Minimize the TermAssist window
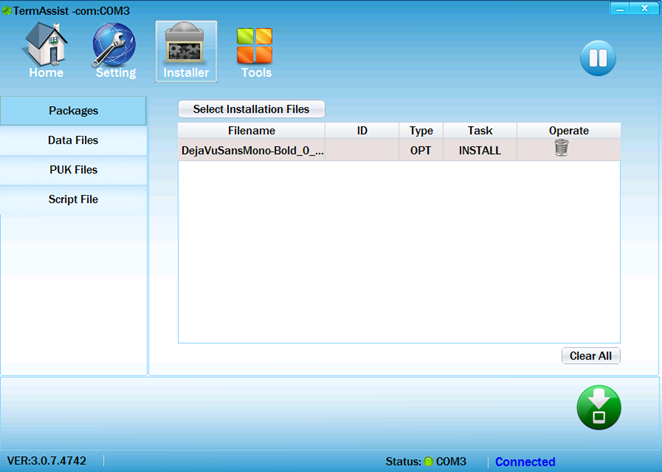The image size is (662, 472). (x=620, y=8)
